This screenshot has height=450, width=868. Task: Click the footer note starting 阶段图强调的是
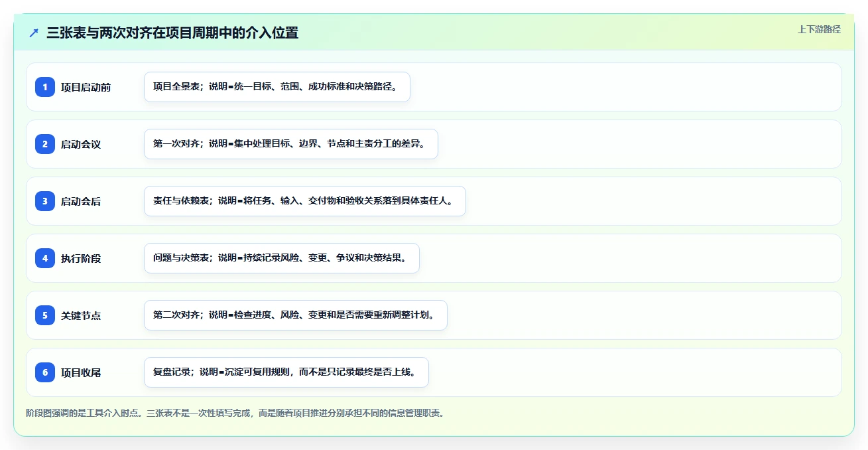click(235, 413)
